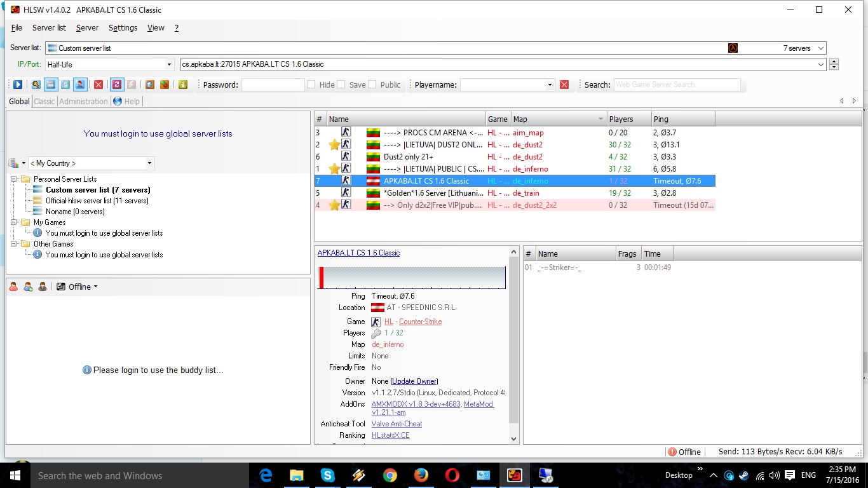Tick the Hide password checkbox
Image resolution: width=868 pixels, height=488 pixels.
(311, 85)
